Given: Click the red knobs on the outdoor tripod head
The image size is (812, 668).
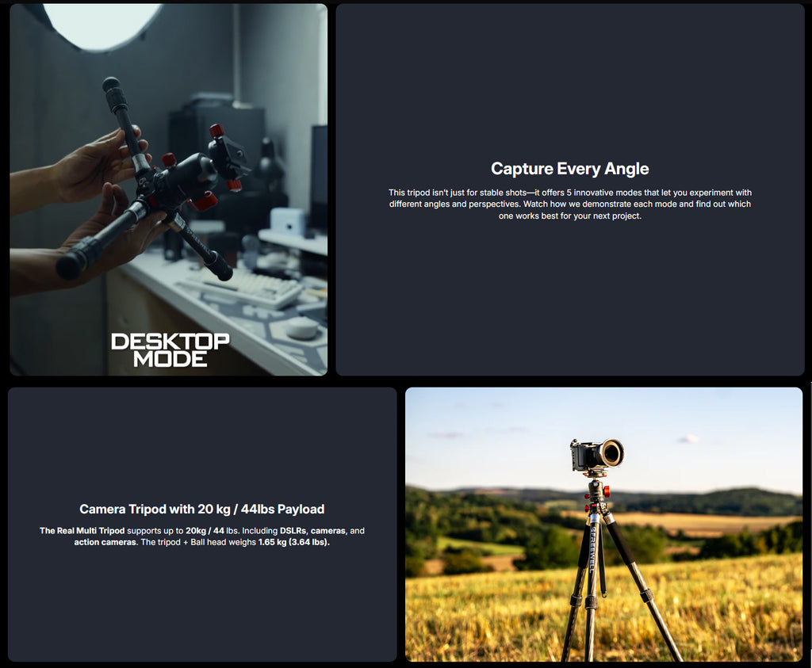Looking at the screenshot, I should [596, 496].
